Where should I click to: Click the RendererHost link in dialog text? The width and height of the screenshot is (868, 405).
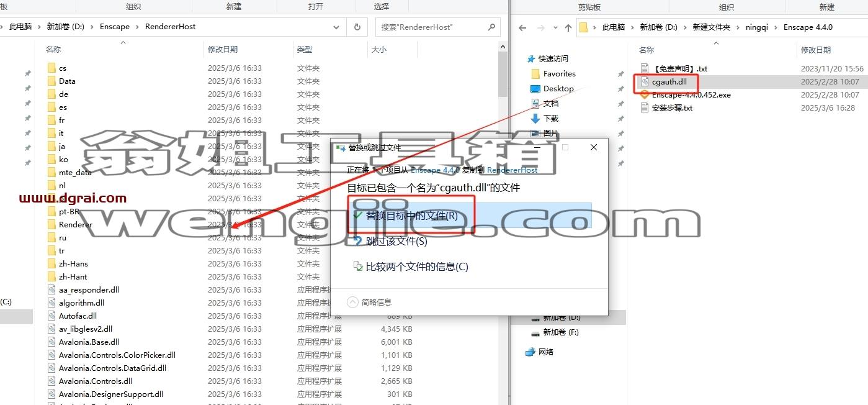point(512,170)
